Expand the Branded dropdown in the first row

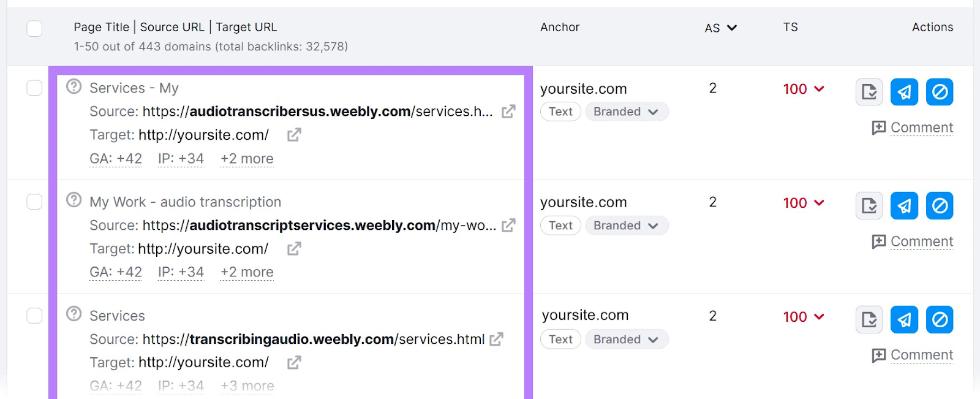coord(626,112)
